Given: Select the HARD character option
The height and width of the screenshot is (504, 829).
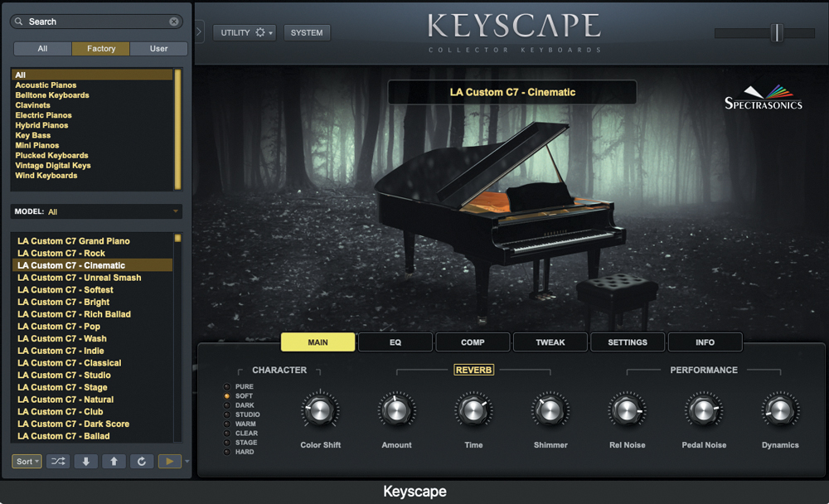Looking at the screenshot, I should tap(239, 452).
